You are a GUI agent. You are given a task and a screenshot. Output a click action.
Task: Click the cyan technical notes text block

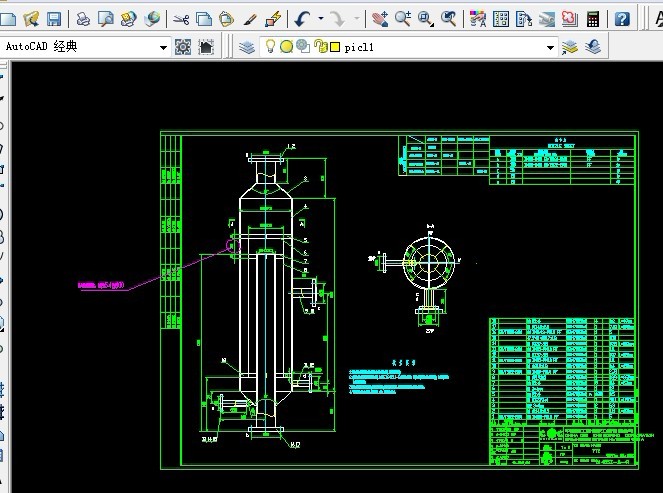point(399,382)
